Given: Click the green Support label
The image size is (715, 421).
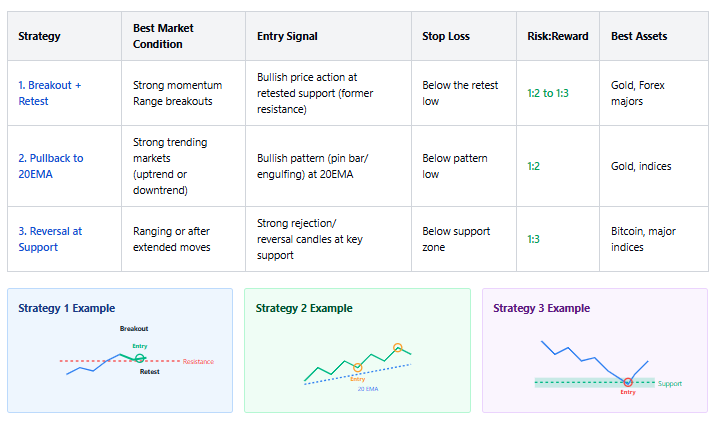Looking at the screenshot, I should click(670, 384).
